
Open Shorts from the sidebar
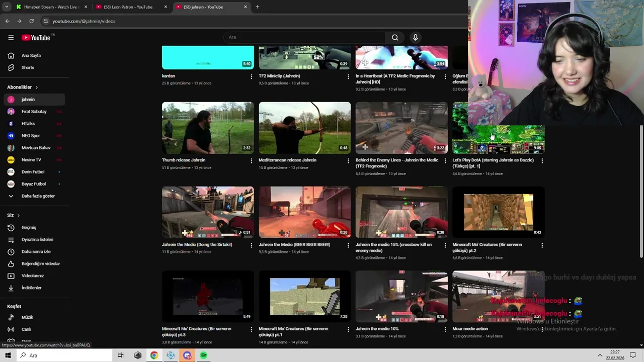click(34, 67)
